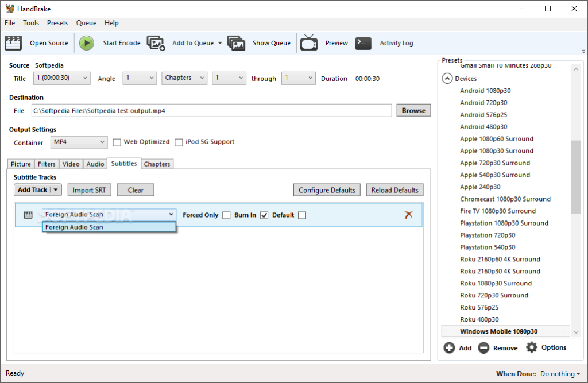This screenshot has height=383, width=588.
Task: Open the start chapter dropdown before through
Action: pos(229,78)
